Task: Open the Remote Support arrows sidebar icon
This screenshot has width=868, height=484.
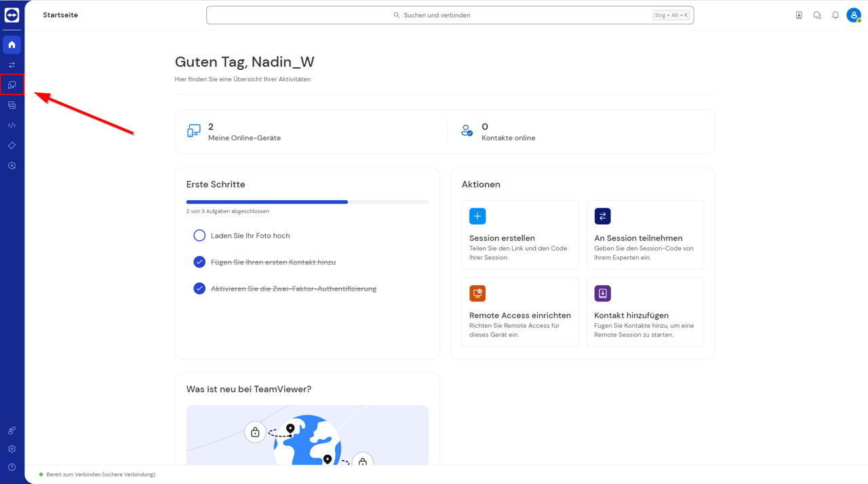Action: (12, 65)
